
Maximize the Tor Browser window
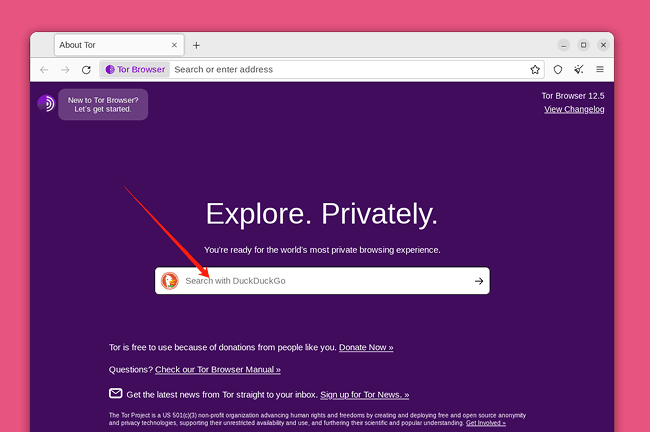click(x=583, y=45)
